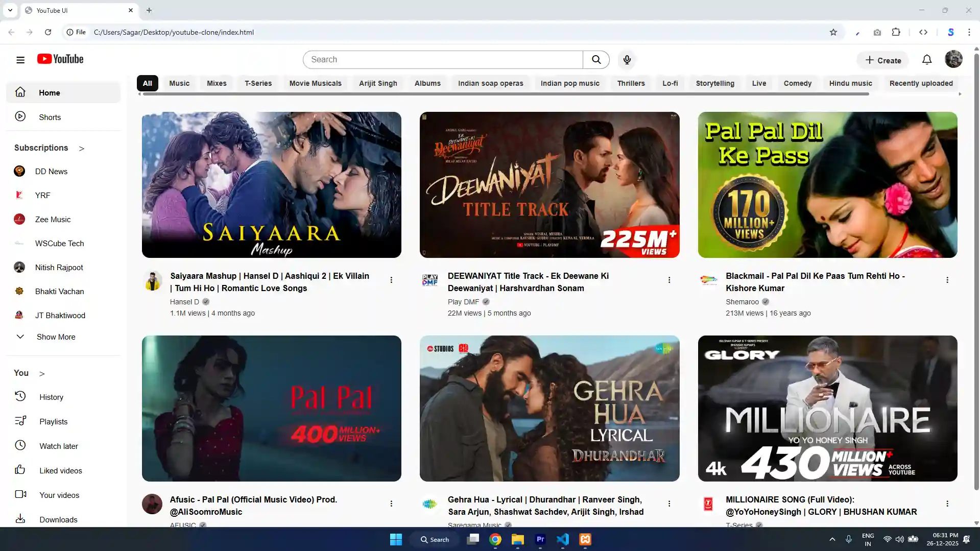Open the options menu on the Saiyaara Mashup video
The width and height of the screenshot is (980, 551).
(391, 280)
